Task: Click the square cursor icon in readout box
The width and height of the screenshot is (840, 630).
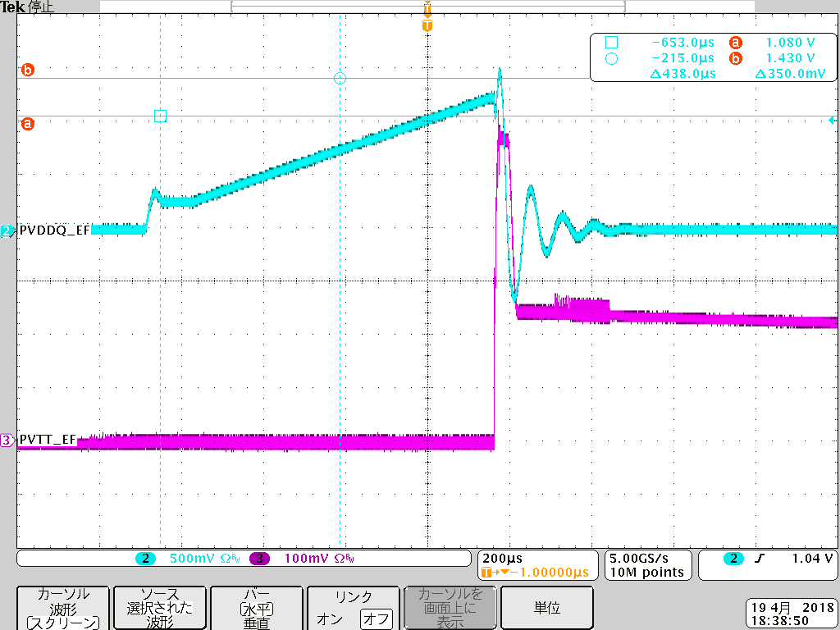Action: [x=611, y=43]
